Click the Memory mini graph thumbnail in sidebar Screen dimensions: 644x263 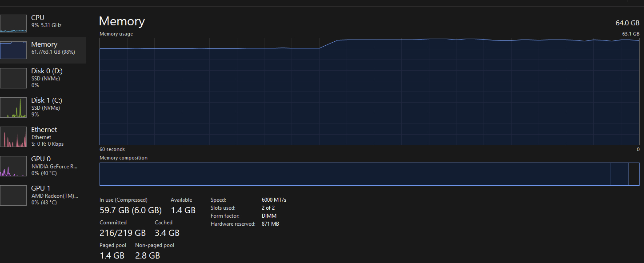[13, 50]
